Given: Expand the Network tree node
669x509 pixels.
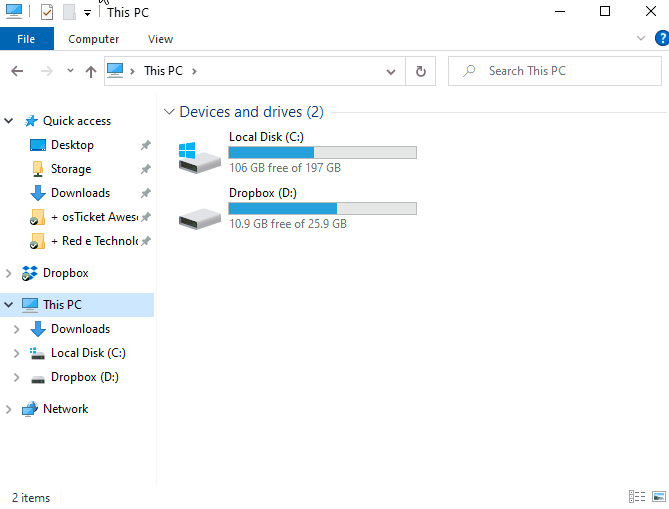Looking at the screenshot, I should 9,409.
